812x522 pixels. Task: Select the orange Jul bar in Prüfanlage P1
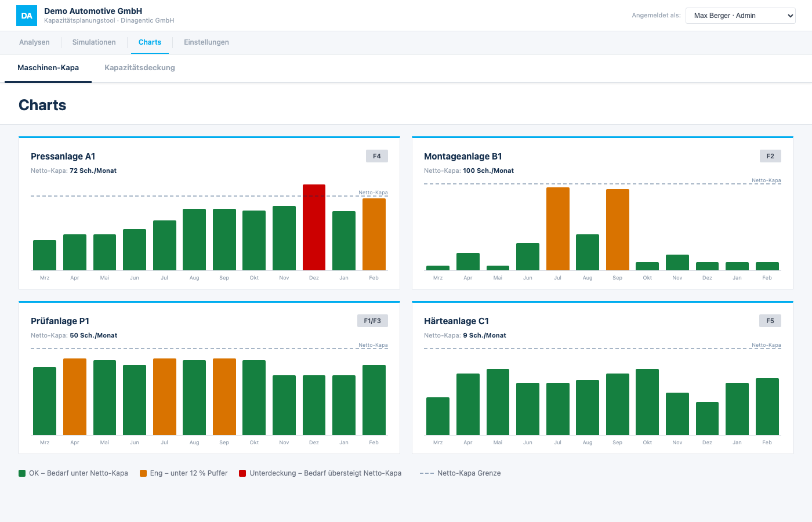coord(165,397)
